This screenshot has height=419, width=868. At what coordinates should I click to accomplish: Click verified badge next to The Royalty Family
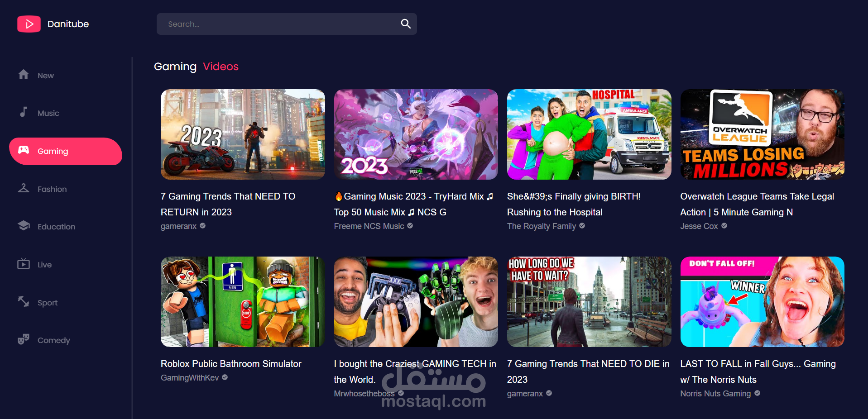(582, 226)
